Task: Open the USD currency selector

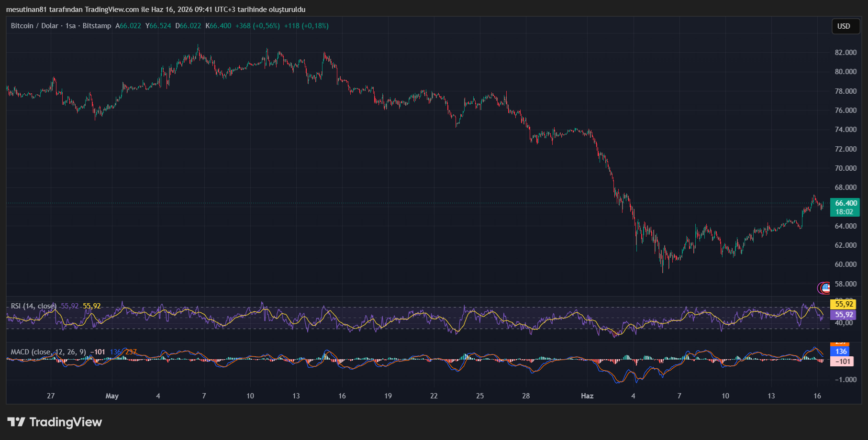Action: [x=844, y=26]
